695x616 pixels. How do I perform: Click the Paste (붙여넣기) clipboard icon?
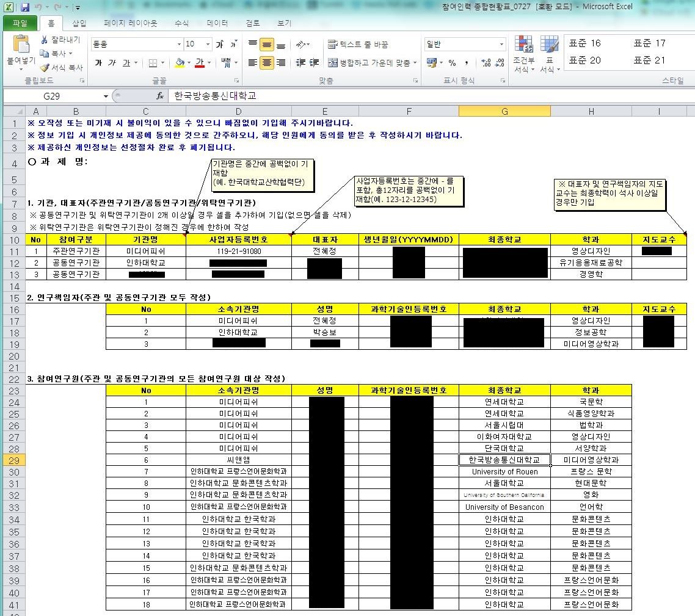21,45
